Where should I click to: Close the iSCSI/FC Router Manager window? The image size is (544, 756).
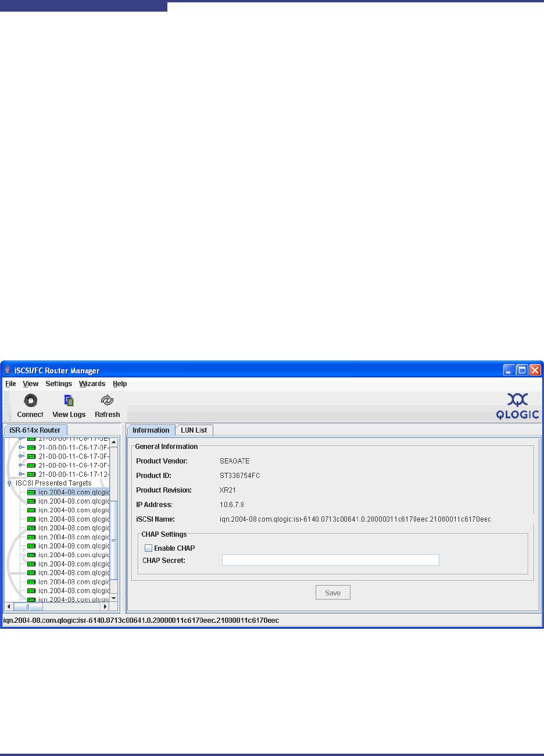click(x=535, y=370)
